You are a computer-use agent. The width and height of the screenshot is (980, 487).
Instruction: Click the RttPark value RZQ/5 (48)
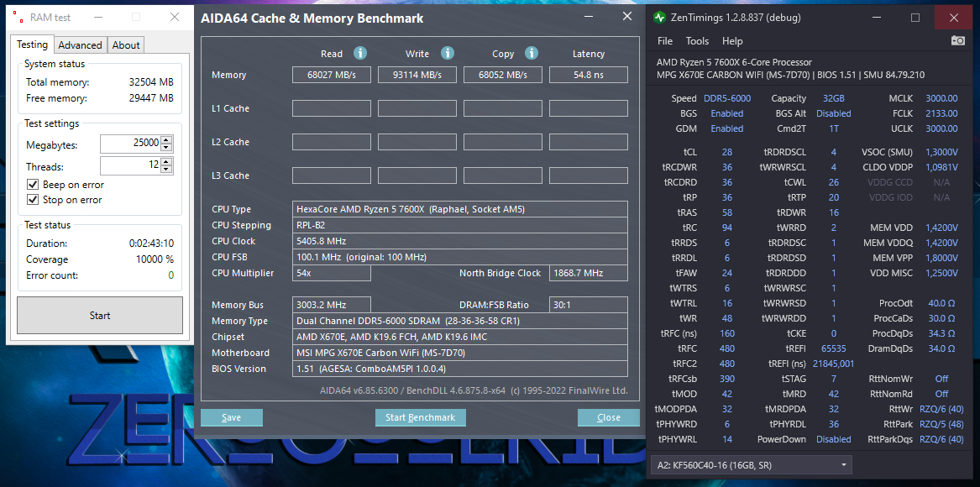pyautogui.click(x=941, y=424)
